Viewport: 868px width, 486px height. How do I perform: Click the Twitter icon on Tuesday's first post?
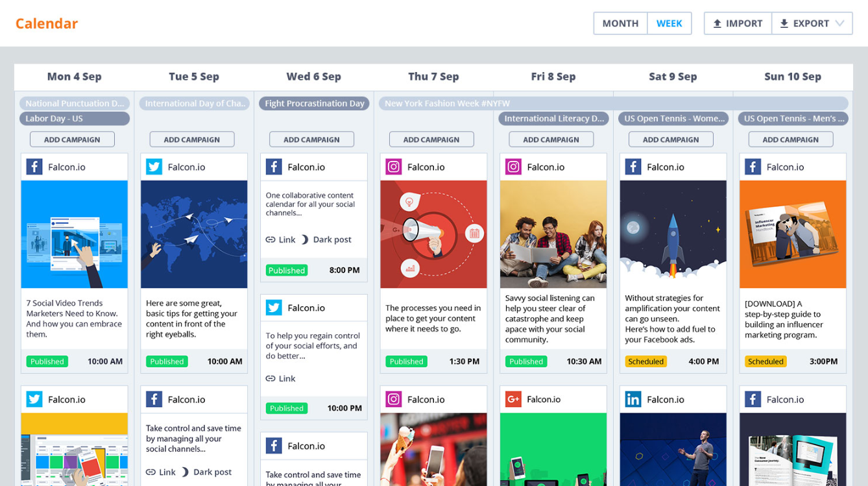coord(154,167)
